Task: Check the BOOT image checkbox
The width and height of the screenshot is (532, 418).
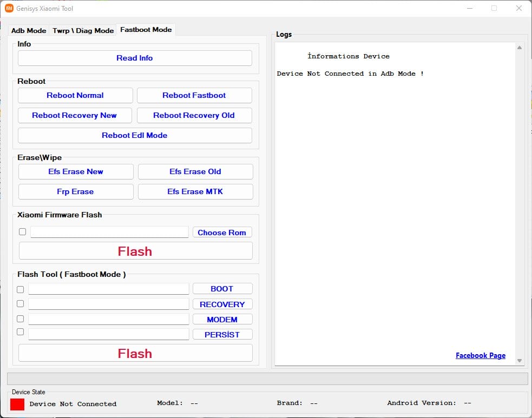Action: (20, 289)
